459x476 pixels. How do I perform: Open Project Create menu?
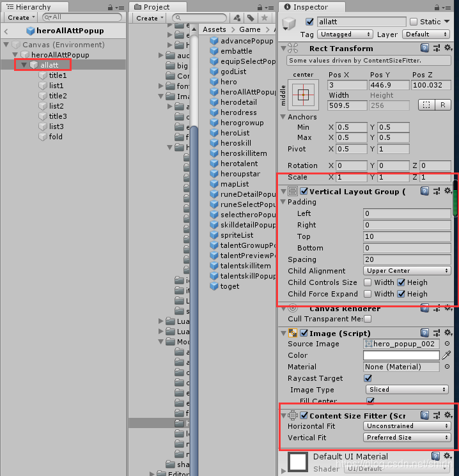[x=149, y=19]
